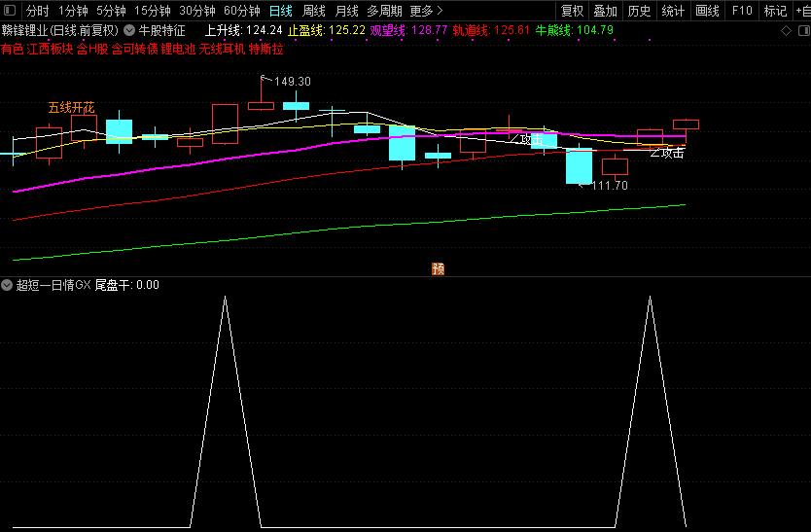Click the 尾盘干: 0.00 indicator value

coord(126,285)
